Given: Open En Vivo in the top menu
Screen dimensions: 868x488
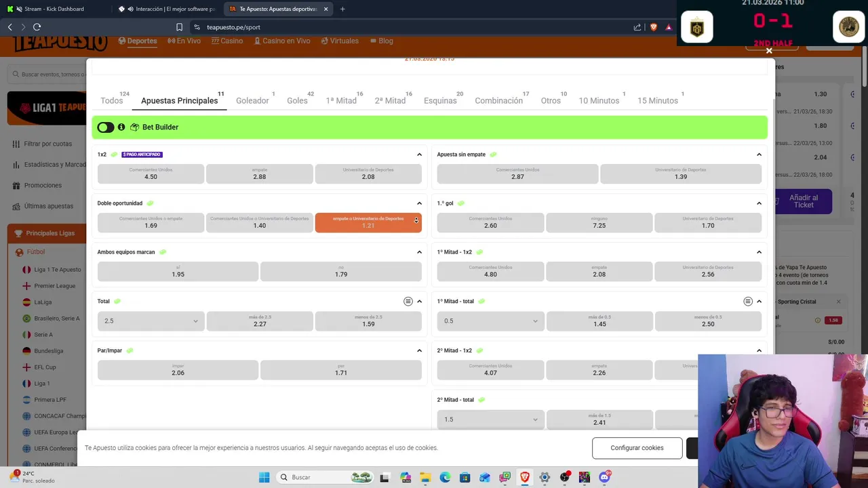Looking at the screenshot, I should [x=184, y=41].
